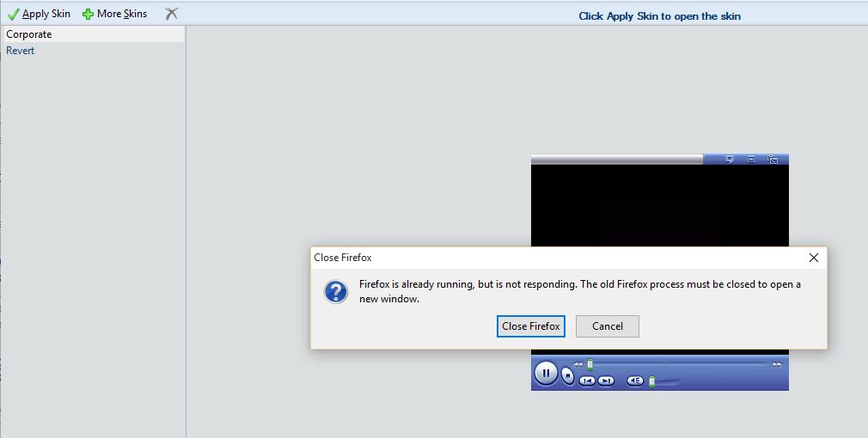
Task: Click the Close Firefox button
Action: point(530,326)
